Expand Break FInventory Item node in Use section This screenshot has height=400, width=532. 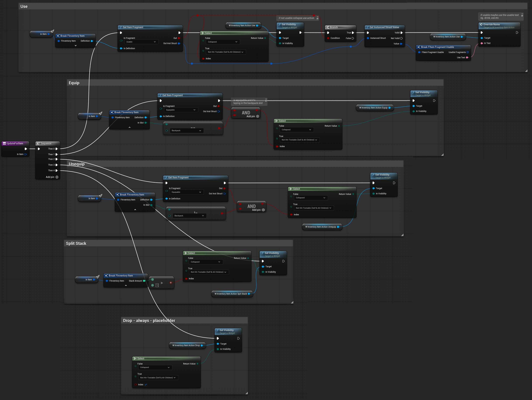click(75, 46)
